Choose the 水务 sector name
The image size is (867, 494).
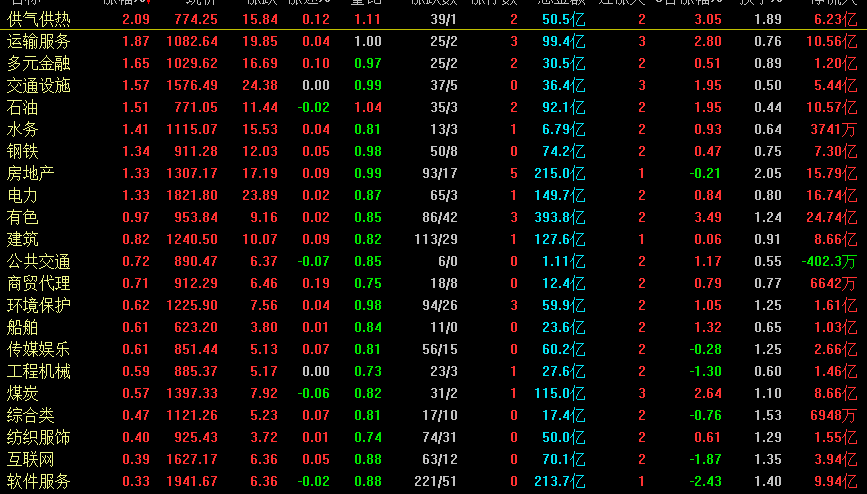coord(22,129)
